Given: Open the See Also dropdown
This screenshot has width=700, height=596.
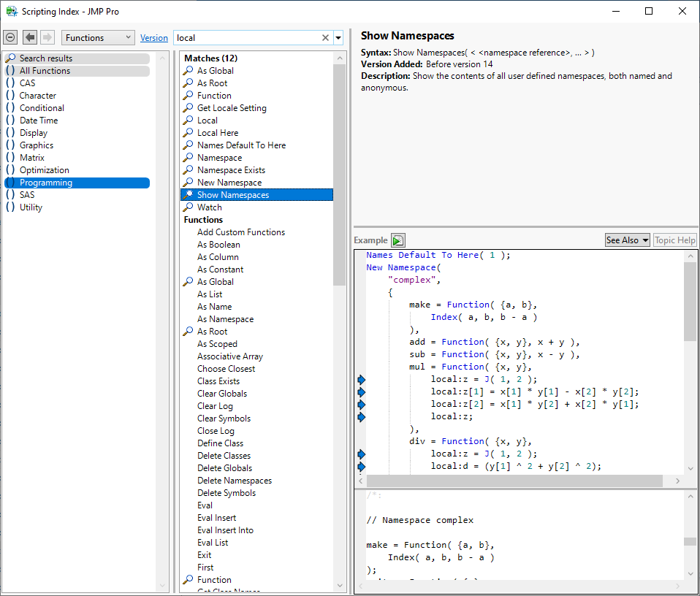Looking at the screenshot, I should click(x=627, y=240).
